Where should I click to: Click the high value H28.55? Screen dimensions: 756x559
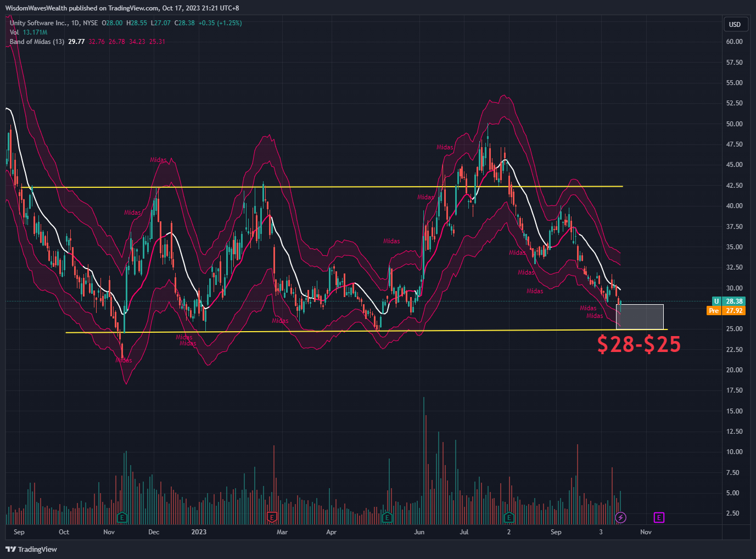pyautogui.click(x=137, y=23)
